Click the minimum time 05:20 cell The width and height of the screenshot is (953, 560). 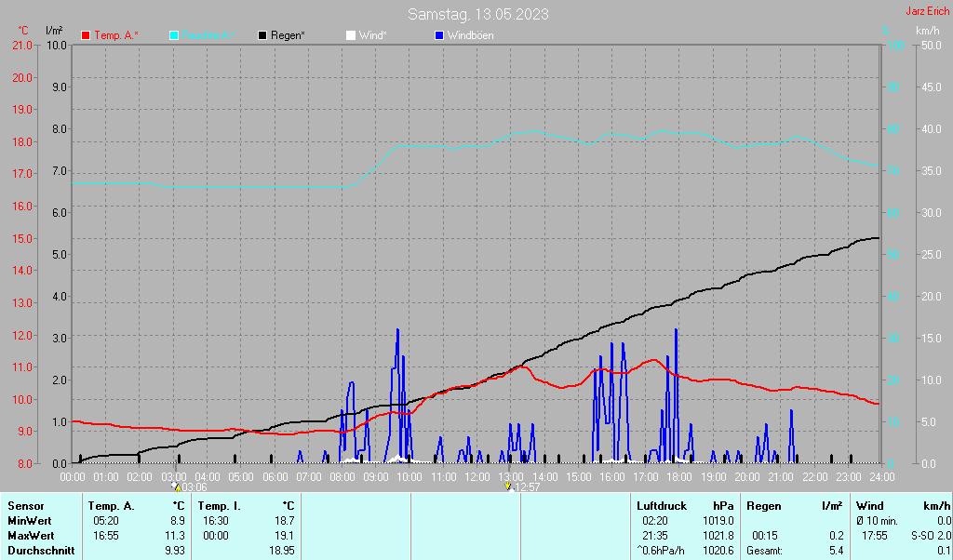[106, 521]
